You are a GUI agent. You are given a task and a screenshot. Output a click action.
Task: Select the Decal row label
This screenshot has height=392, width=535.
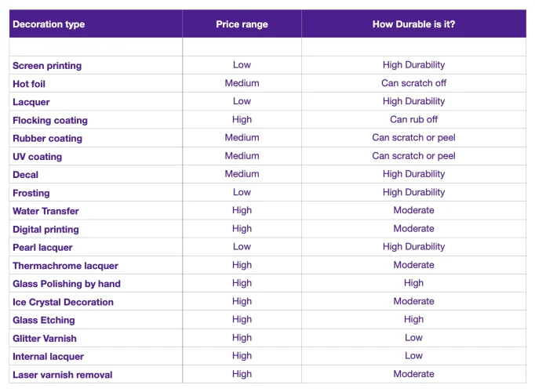click(26, 175)
